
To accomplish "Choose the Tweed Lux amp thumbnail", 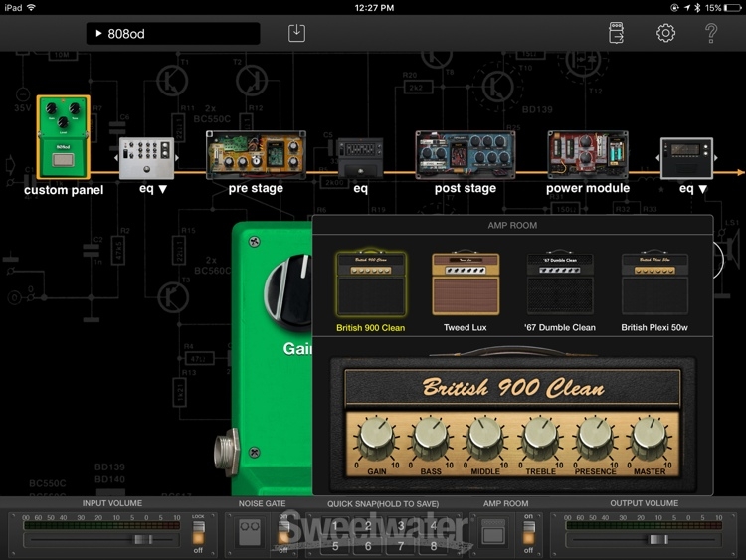I will (x=466, y=284).
